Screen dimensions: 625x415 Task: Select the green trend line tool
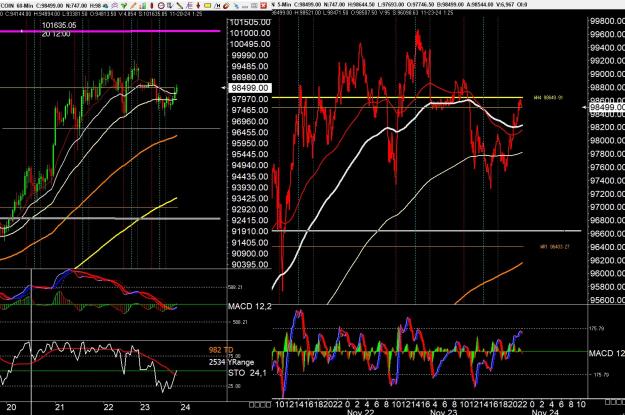180,6
